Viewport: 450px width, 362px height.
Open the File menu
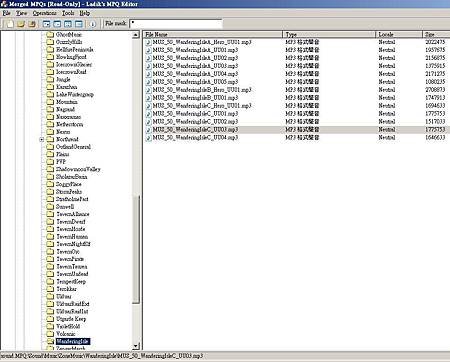[x=6, y=13]
